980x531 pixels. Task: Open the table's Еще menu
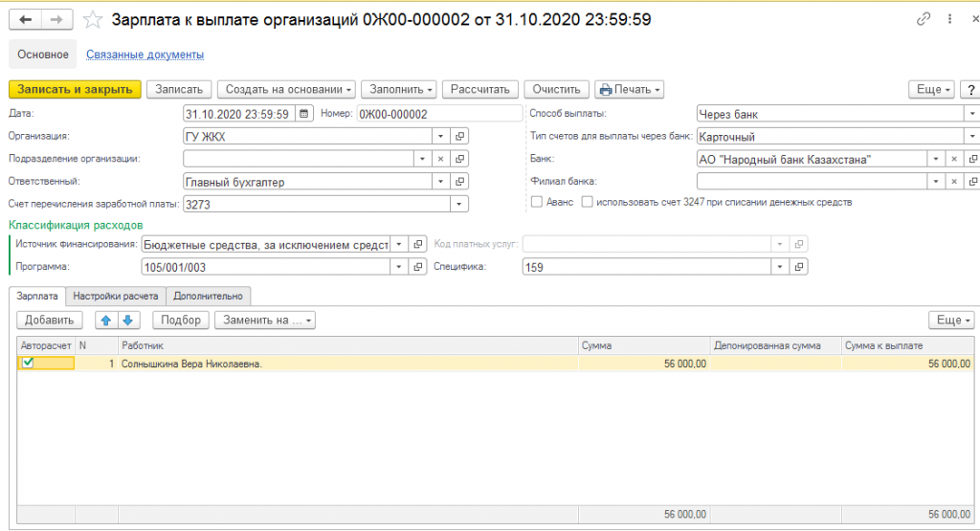coord(952,320)
